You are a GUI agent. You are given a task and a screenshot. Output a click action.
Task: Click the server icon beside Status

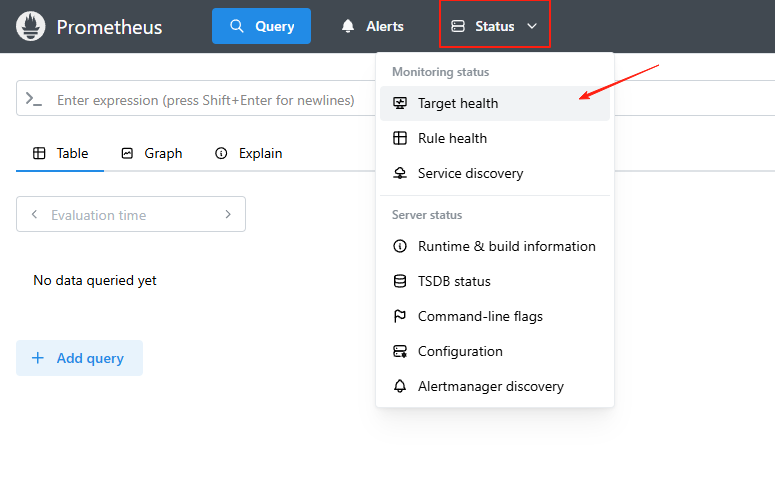[458, 26]
